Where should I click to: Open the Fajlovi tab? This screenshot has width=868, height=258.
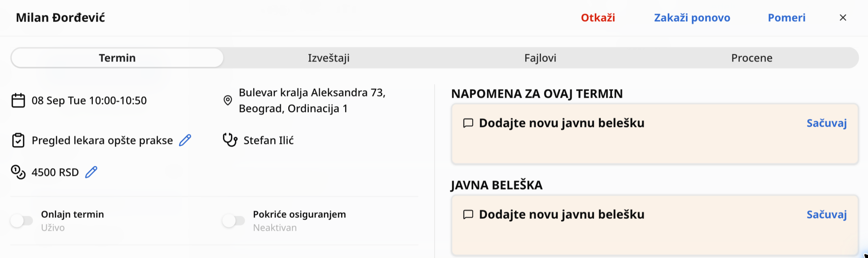[540, 58]
